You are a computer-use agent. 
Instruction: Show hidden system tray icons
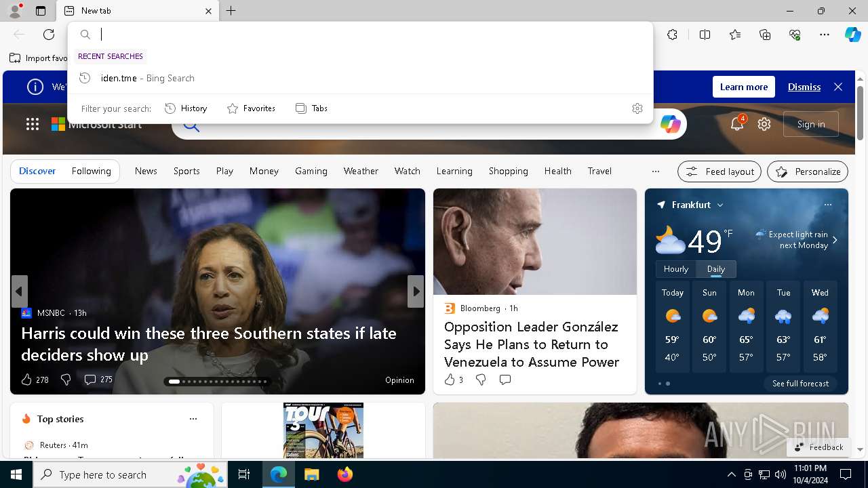pos(731,474)
